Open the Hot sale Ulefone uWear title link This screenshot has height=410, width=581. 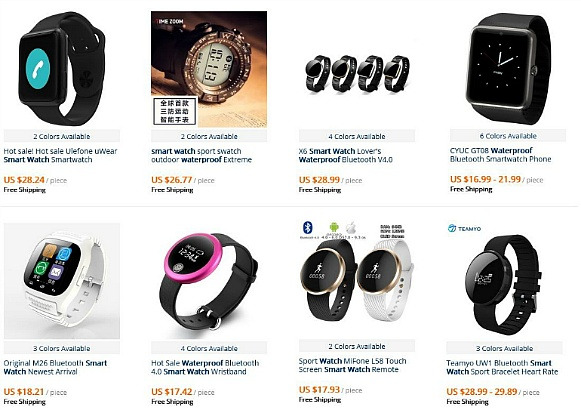pyautogui.click(x=60, y=156)
